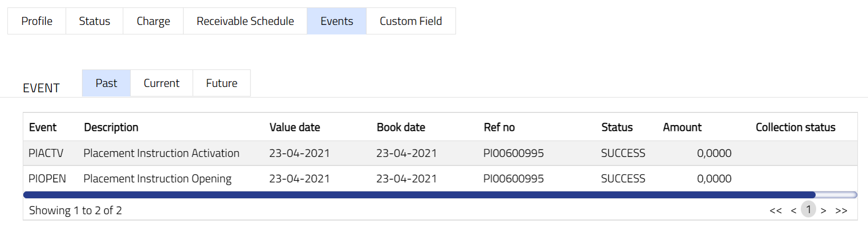The image size is (868, 228).
Task: Jump to last page of events
Action: point(841,211)
